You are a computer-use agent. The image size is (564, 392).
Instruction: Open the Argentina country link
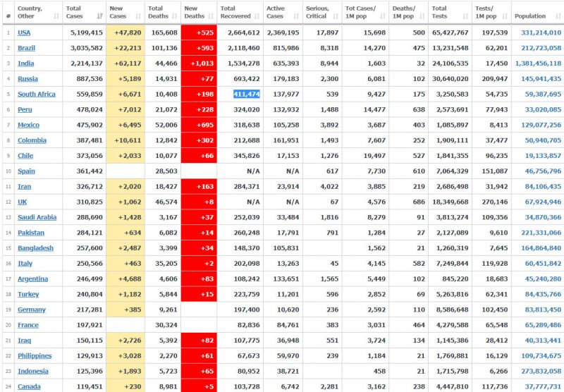click(32, 278)
